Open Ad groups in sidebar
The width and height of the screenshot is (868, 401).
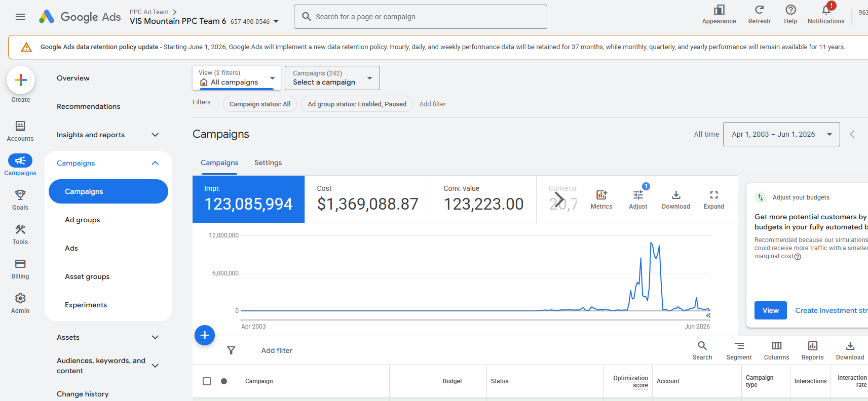pos(82,220)
